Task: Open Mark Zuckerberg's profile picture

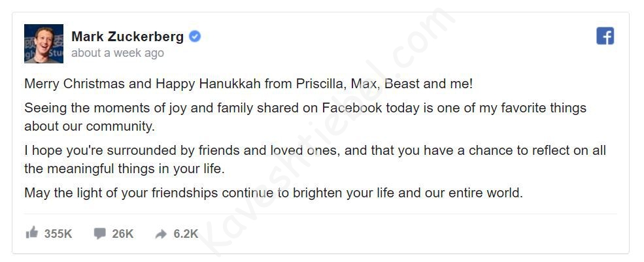Action: click(44, 44)
